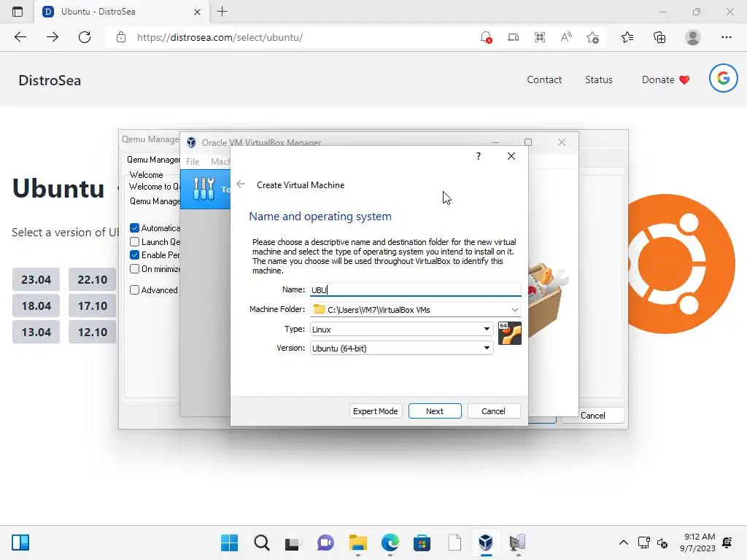The width and height of the screenshot is (747, 560).
Task: Open Microsoft Store from taskbar
Action: 422,542
